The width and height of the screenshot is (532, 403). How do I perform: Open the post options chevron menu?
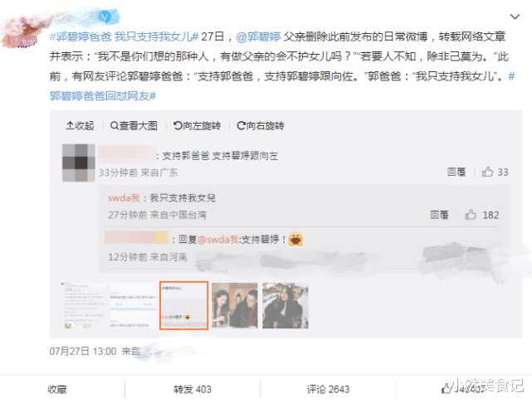[x=515, y=17]
